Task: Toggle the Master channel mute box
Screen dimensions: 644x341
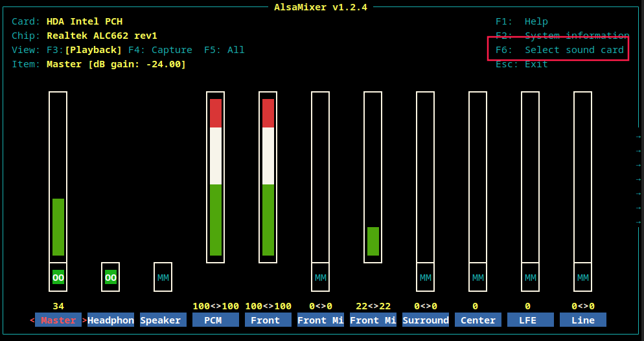Action: [58, 278]
